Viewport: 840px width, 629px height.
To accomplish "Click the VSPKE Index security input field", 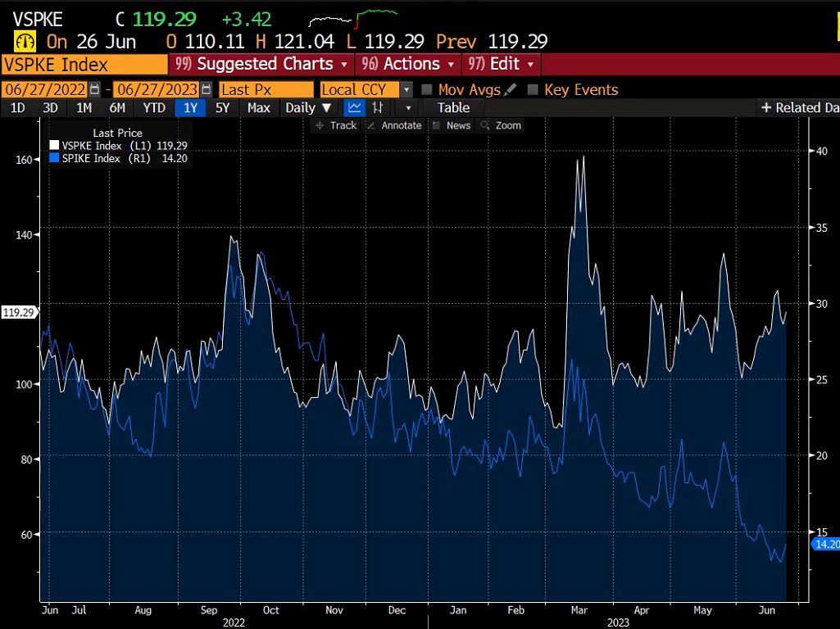I will tap(84, 65).
